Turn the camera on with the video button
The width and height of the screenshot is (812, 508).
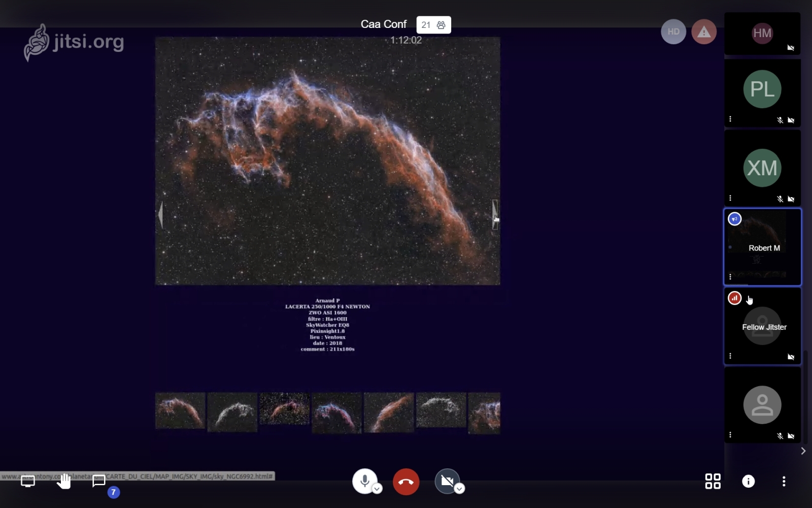tap(447, 481)
